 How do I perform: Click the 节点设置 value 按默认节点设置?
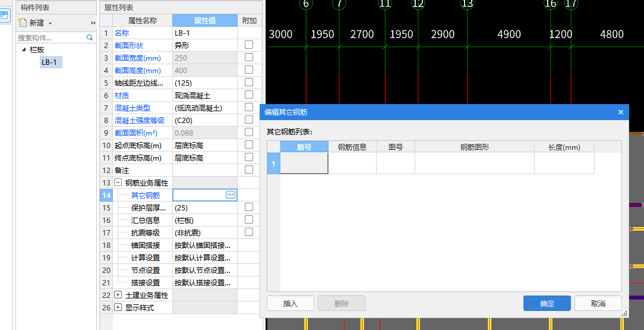click(x=205, y=270)
